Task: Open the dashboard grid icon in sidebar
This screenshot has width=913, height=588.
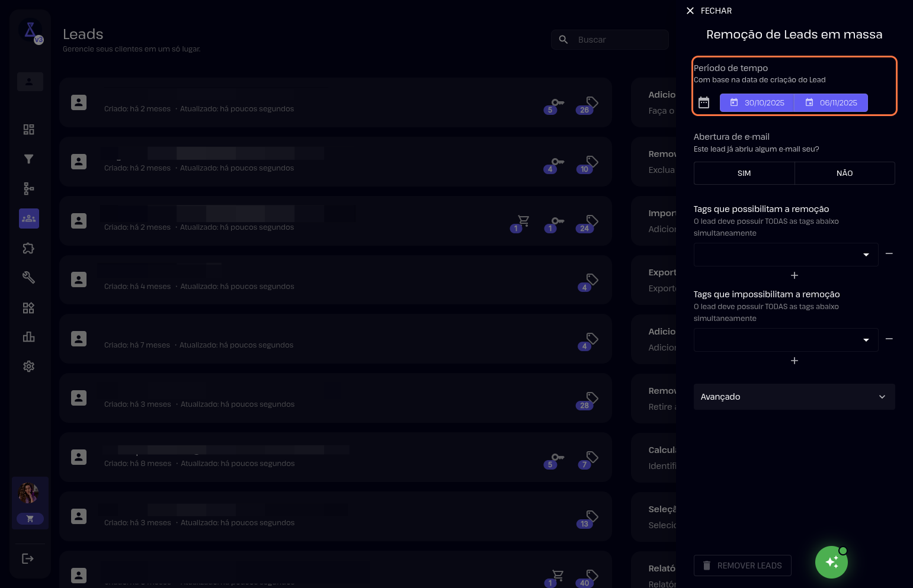Action: (28, 130)
